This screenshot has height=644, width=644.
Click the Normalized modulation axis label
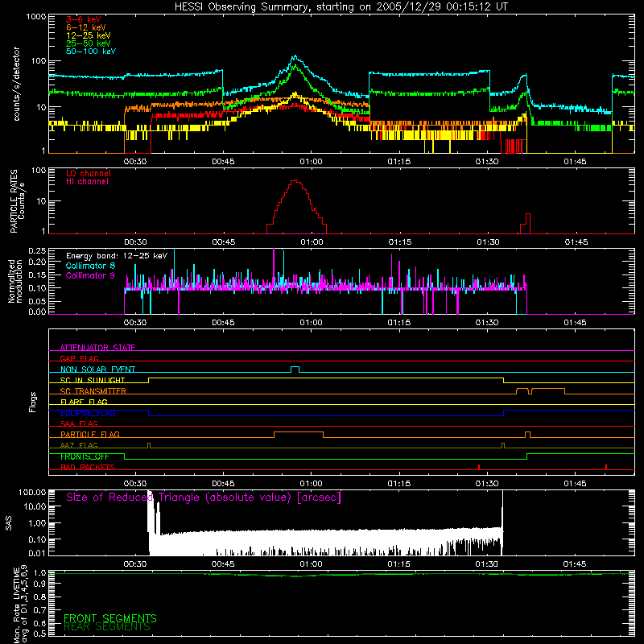[x=15, y=281]
